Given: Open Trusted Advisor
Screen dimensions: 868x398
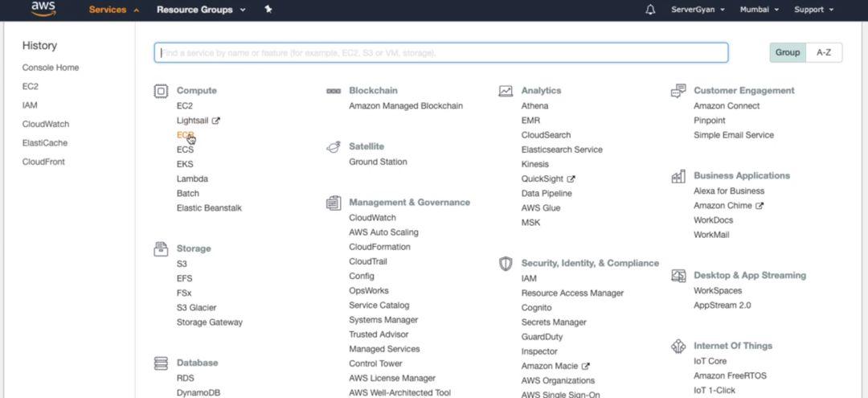Looking at the screenshot, I should click(x=379, y=334).
